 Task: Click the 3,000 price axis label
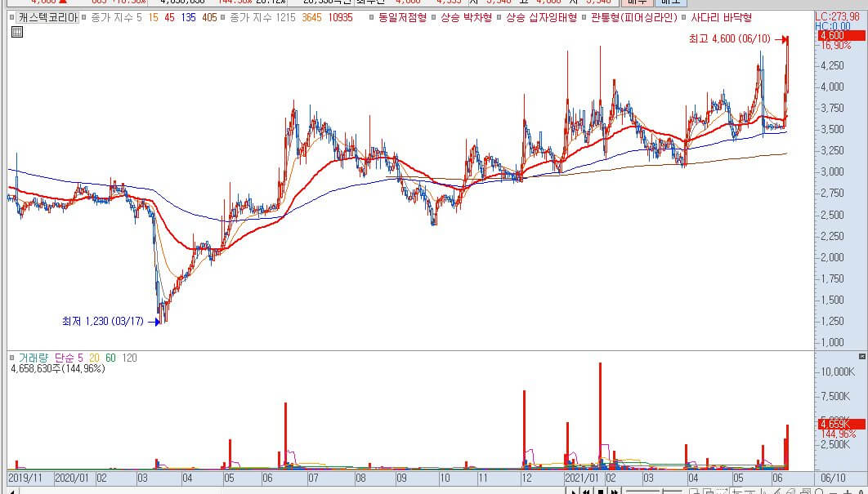832,171
